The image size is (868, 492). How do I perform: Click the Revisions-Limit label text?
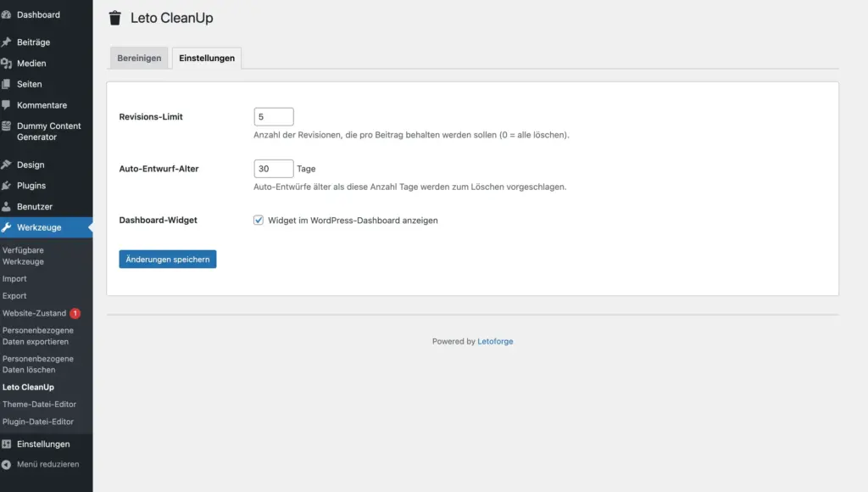pyautogui.click(x=151, y=117)
